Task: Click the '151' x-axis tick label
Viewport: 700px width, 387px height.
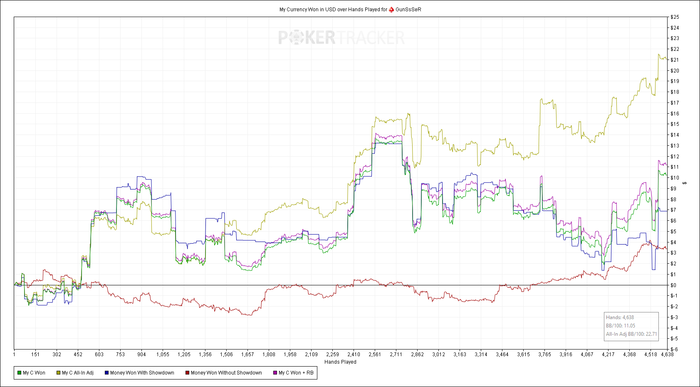Action: 36,355
